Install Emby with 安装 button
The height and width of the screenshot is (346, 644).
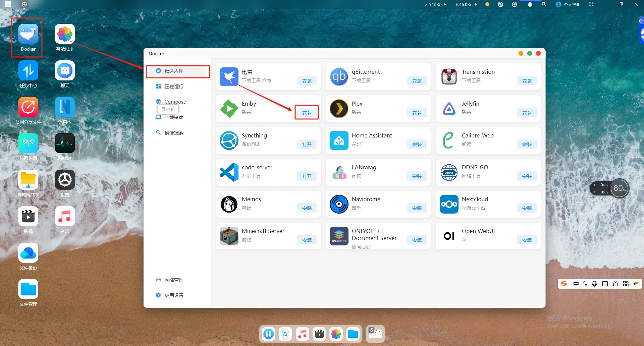[x=307, y=113]
